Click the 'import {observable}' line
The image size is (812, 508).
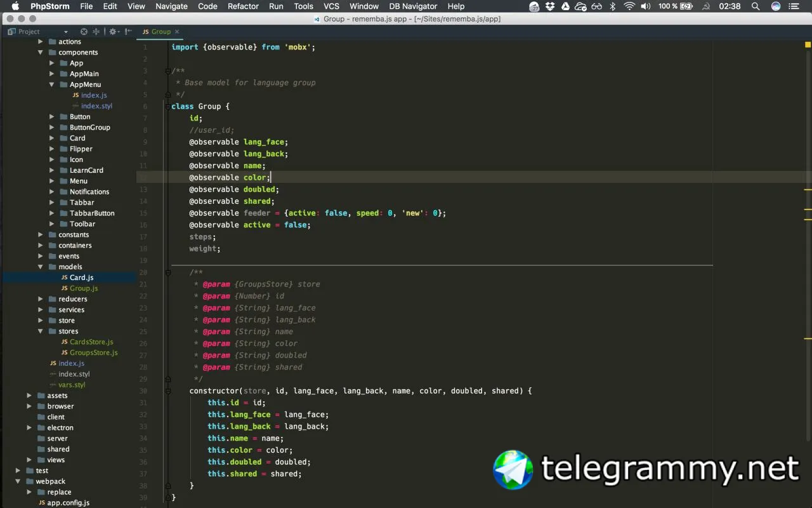[x=243, y=47]
